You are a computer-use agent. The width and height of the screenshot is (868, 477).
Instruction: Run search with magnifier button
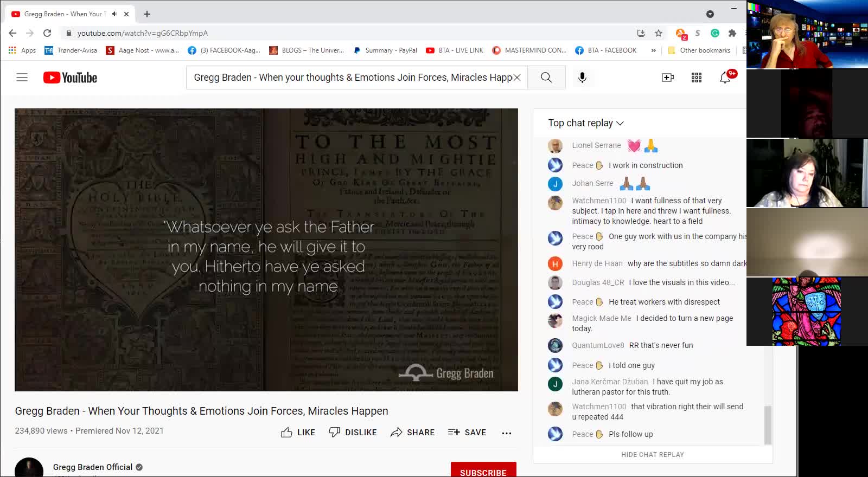pos(546,78)
